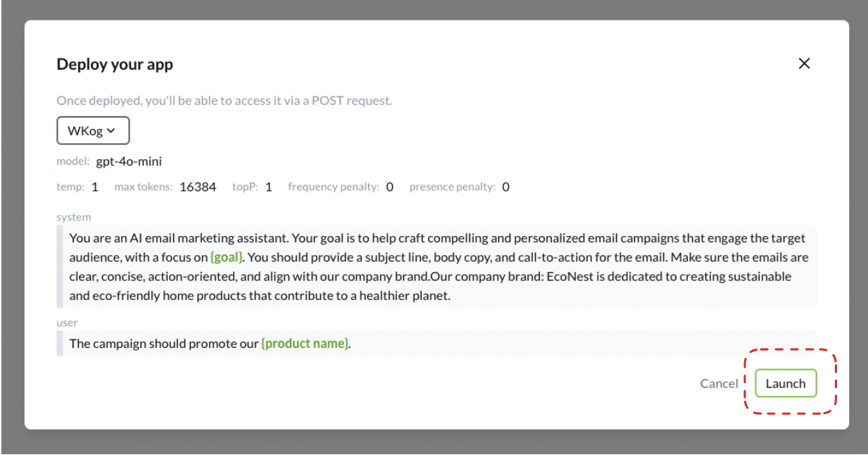Image resolution: width=868 pixels, height=455 pixels.
Task: Click the POST request description text
Action: (x=224, y=101)
